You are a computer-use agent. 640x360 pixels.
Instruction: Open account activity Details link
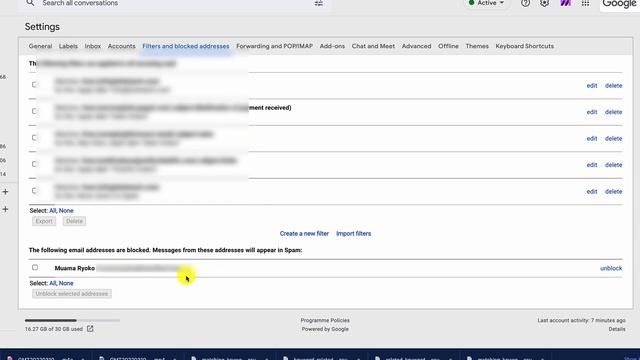pyautogui.click(x=617, y=329)
